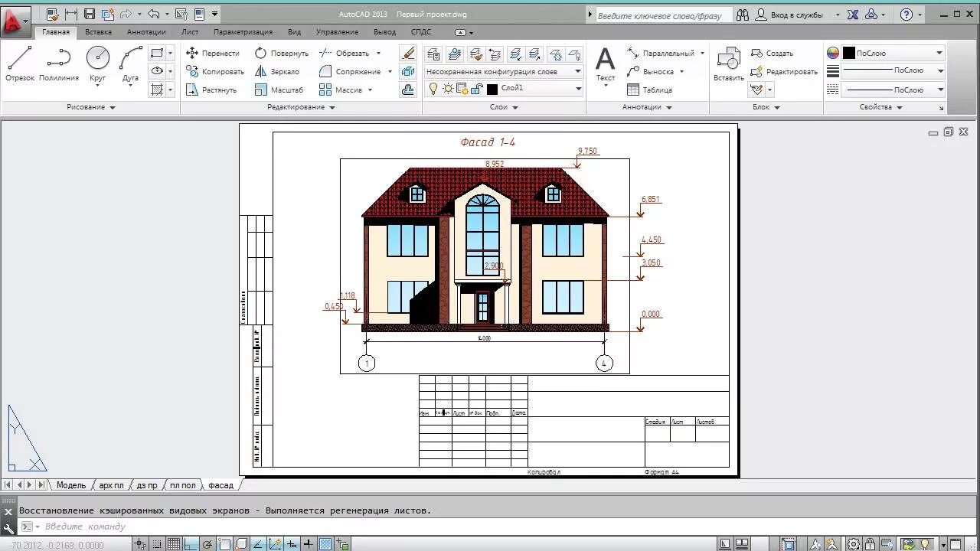Activate the Растянуть stretch command
This screenshot has height=551, width=980.
[211, 90]
